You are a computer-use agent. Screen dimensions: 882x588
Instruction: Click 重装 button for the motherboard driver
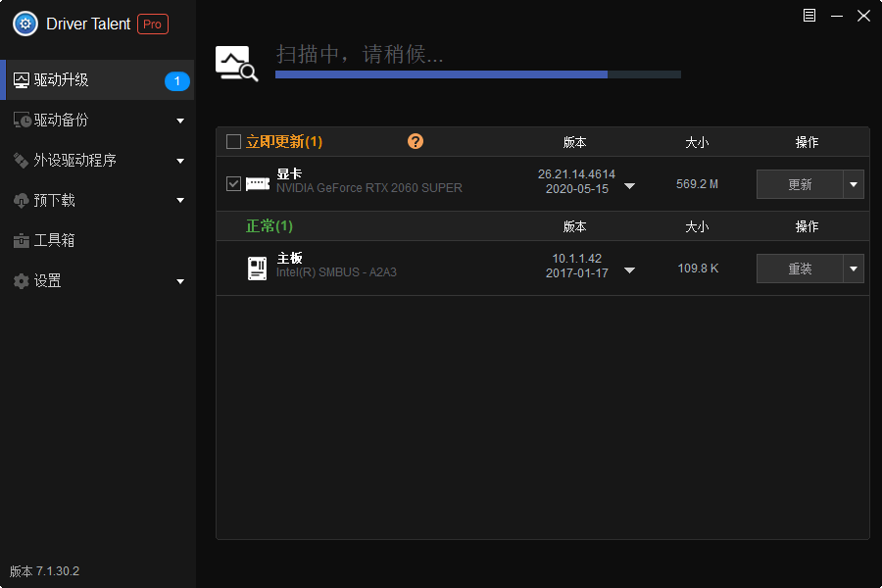point(800,269)
